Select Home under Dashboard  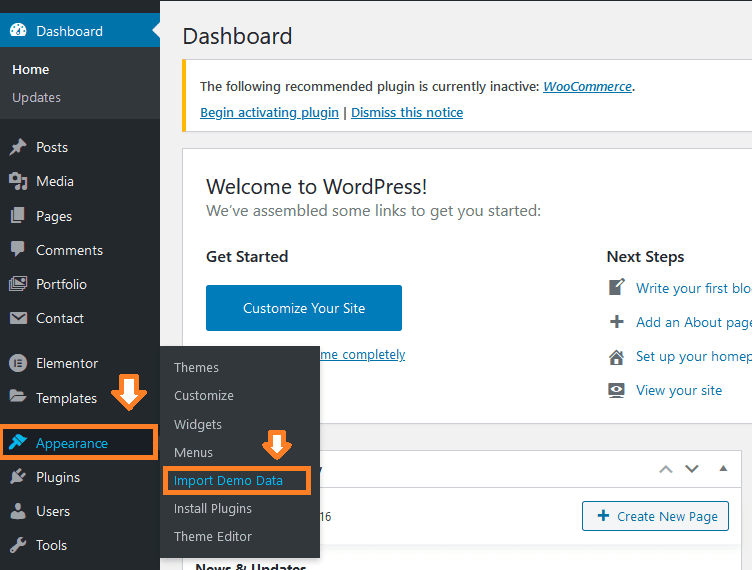tap(31, 70)
